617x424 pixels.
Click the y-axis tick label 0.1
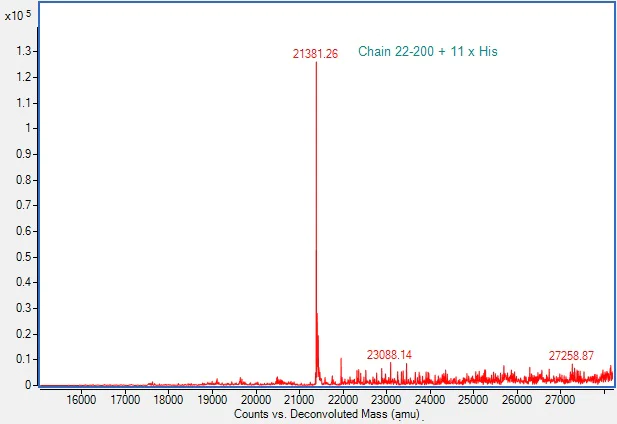coord(24,359)
